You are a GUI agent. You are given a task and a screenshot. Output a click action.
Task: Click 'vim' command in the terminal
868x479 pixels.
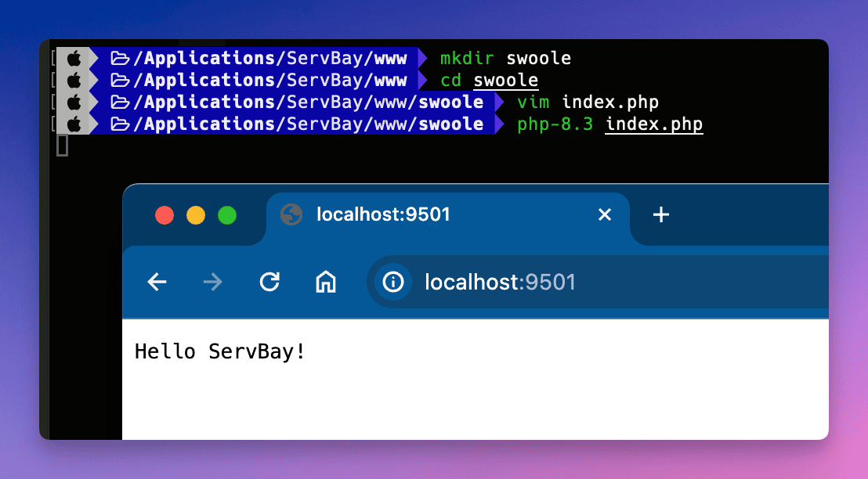[x=533, y=103]
